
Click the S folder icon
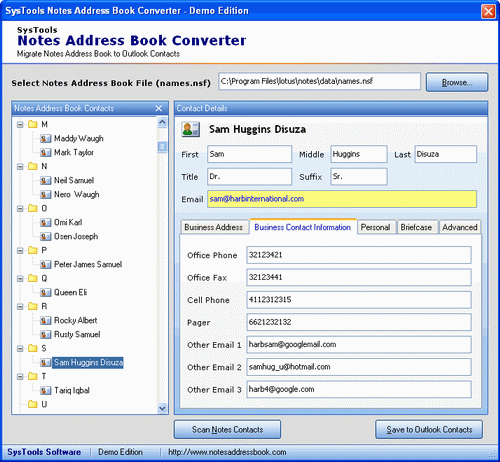pyautogui.click(x=33, y=348)
